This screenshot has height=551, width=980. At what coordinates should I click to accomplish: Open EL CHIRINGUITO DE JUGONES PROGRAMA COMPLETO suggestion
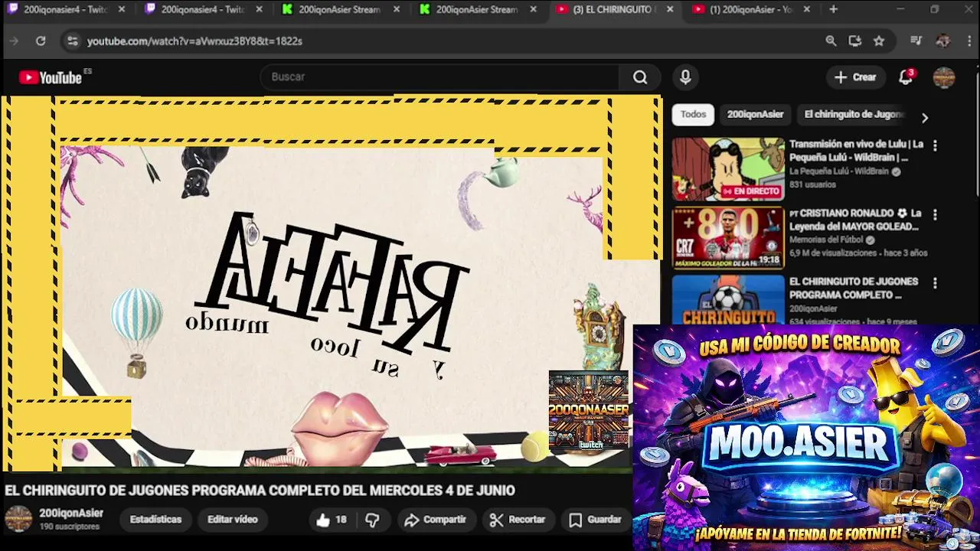854,288
